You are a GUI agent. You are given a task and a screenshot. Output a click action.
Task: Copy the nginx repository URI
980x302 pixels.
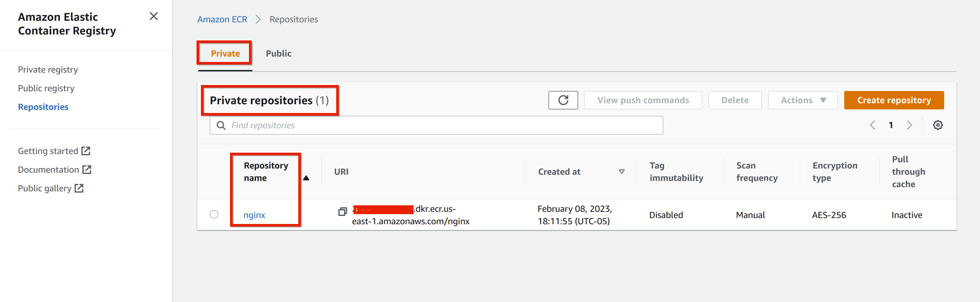pos(342,212)
